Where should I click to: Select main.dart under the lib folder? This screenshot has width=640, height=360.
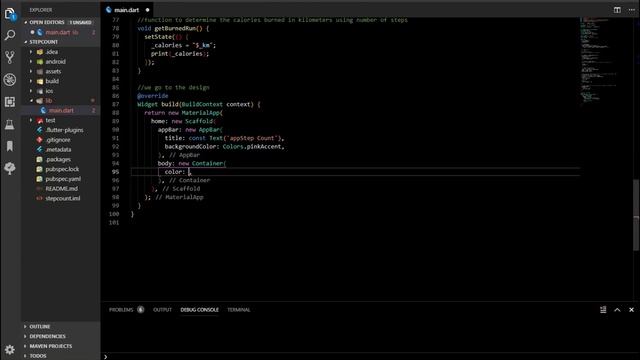click(61, 110)
